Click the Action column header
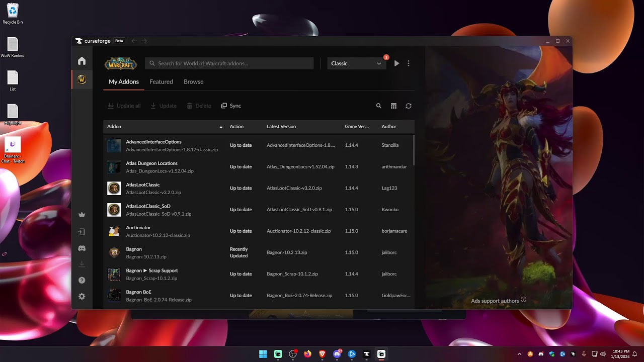The height and width of the screenshot is (362, 644). point(236,126)
